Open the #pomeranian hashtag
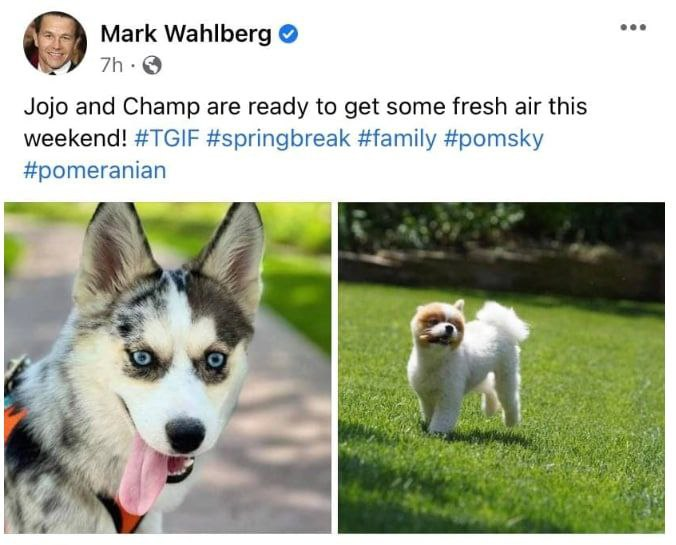Screen dimensions: 676x545 [x=95, y=171]
